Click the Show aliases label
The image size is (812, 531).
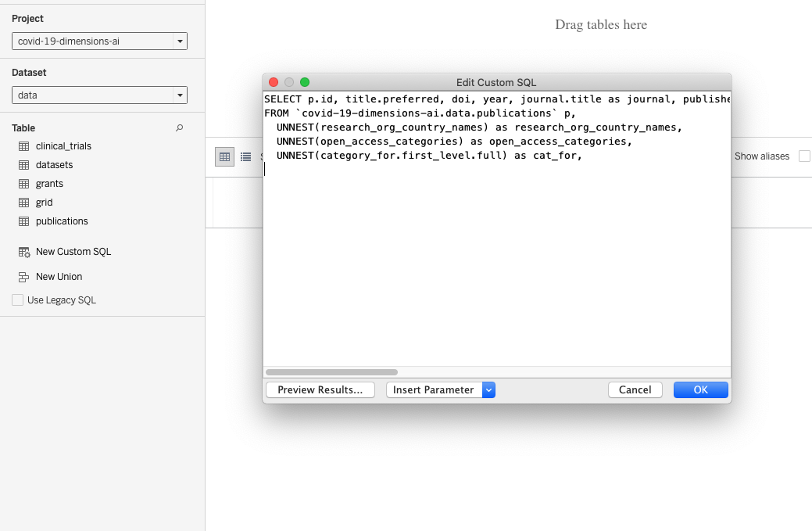[x=762, y=156]
